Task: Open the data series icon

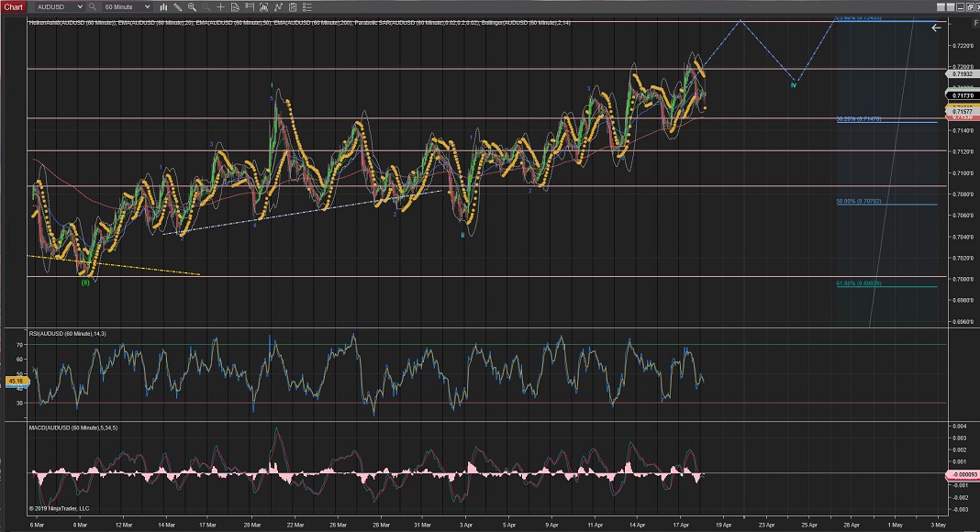Action: click(x=250, y=6)
